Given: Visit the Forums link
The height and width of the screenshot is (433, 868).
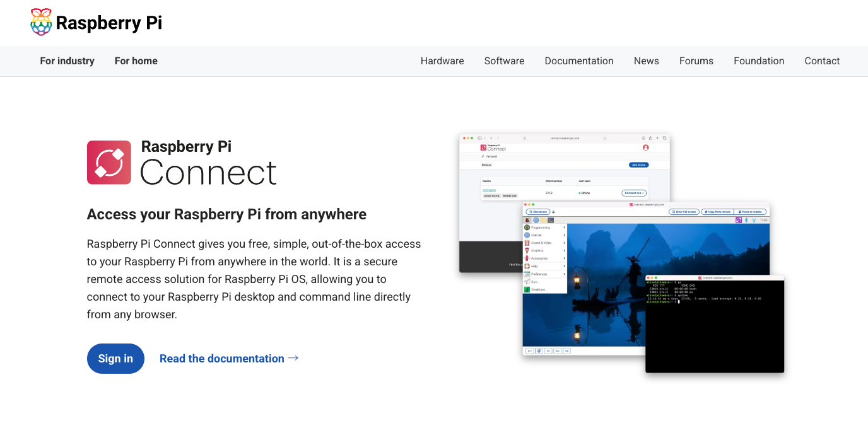Looking at the screenshot, I should (696, 61).
